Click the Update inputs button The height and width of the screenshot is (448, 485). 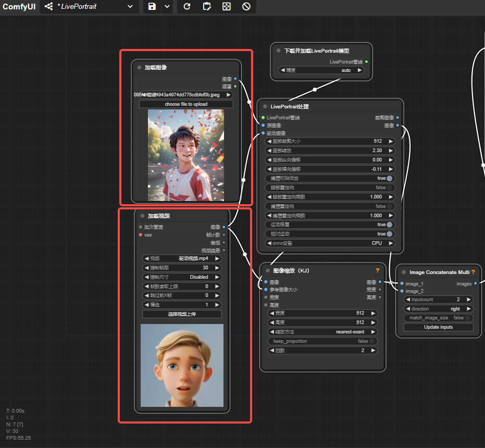(438, 327)
